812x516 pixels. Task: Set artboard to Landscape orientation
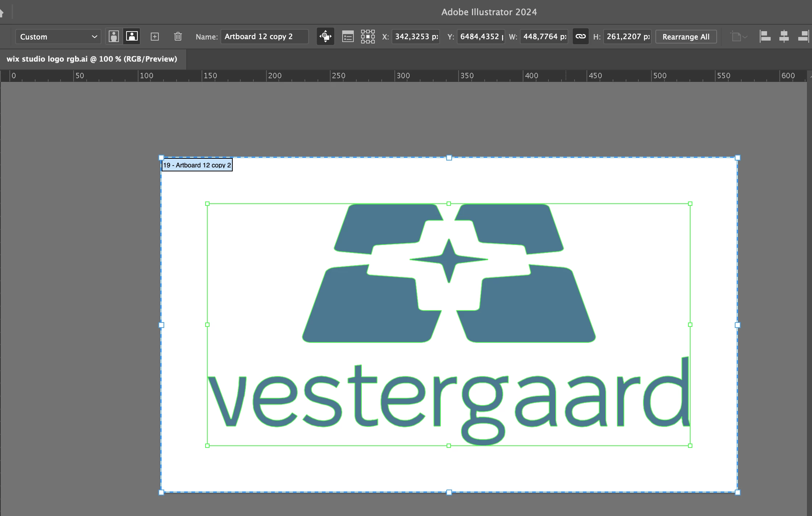click(x=132, y=37)
